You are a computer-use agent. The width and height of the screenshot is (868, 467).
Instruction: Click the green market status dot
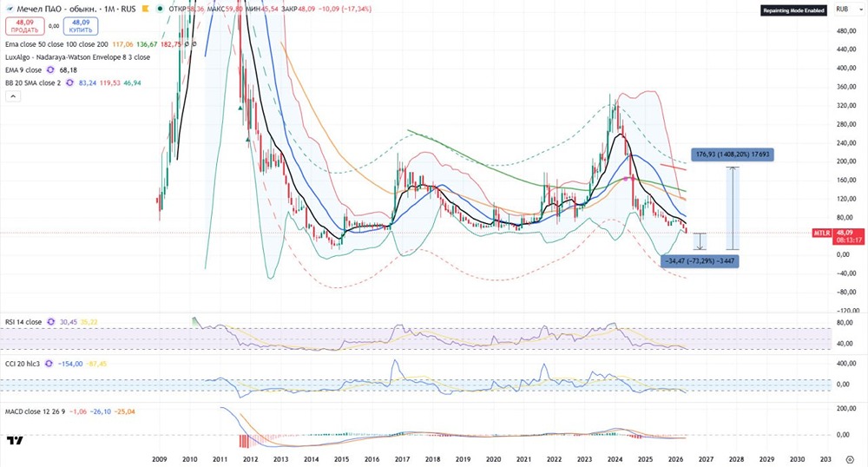point(160,9)
